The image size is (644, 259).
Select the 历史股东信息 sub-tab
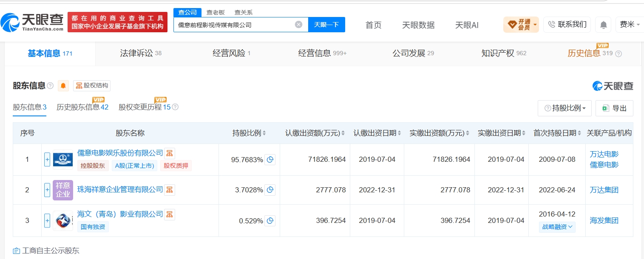(82, 107)
